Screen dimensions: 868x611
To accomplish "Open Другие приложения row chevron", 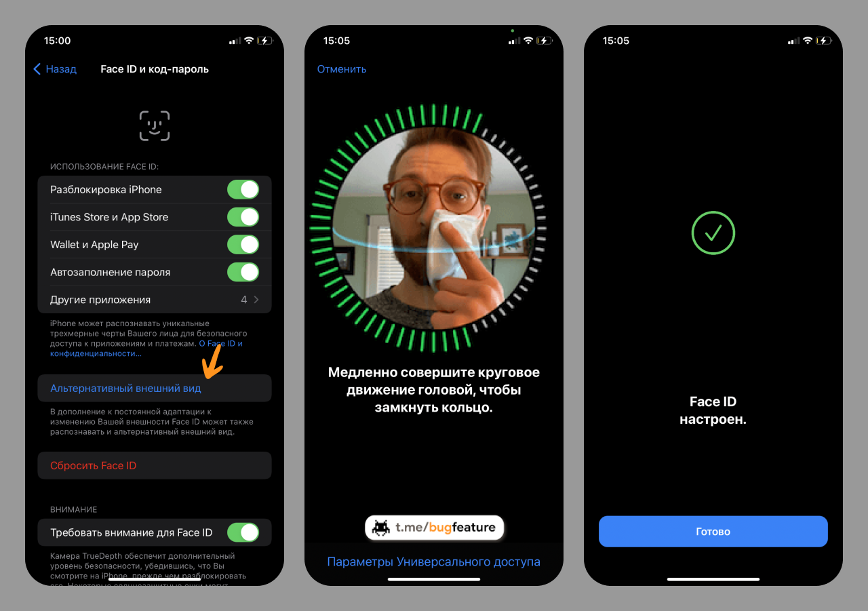I will [x=256, y=299].
